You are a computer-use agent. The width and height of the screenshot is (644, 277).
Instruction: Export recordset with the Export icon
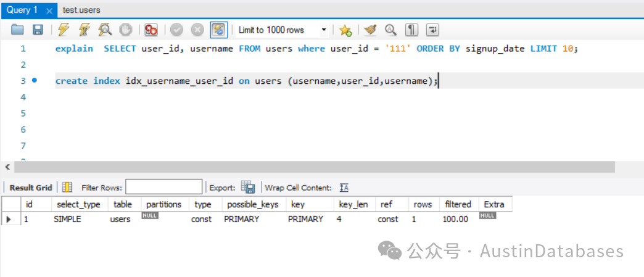pos(248,188)
